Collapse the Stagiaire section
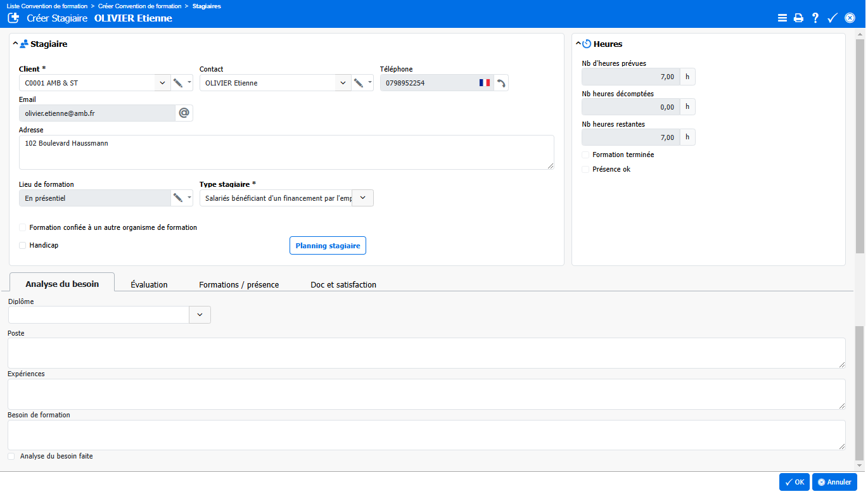The image size is (868, 494). pos(15,44)
